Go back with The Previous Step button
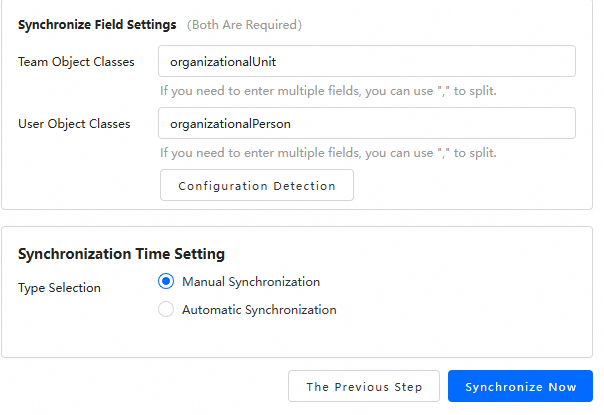604x415 pixels. tap(364, 387)
